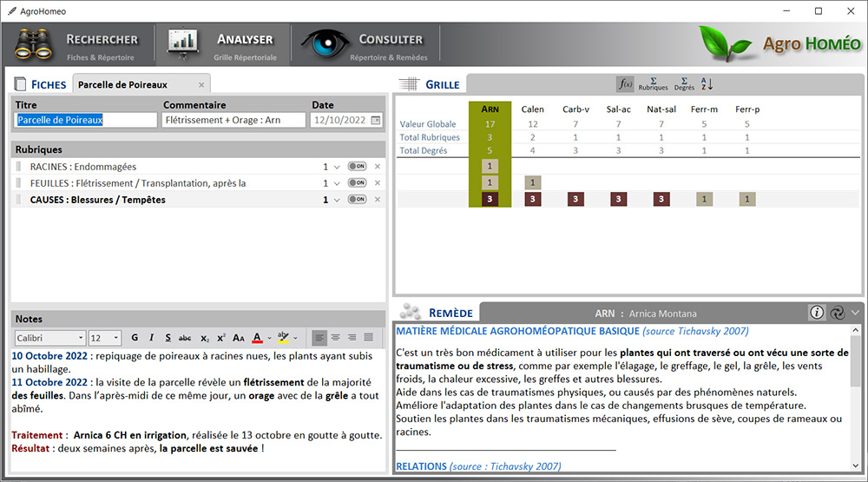This screenshot has height=482, width=868.
Task: Remove the FEUILLES : Flétrissement rubric
Action: (x=378, y=183)
